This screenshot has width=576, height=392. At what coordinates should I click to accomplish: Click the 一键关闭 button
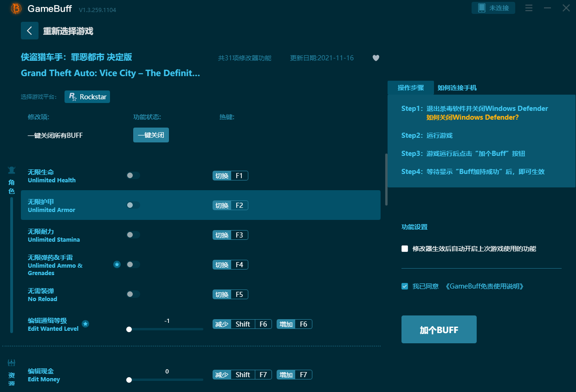point(151,135)
